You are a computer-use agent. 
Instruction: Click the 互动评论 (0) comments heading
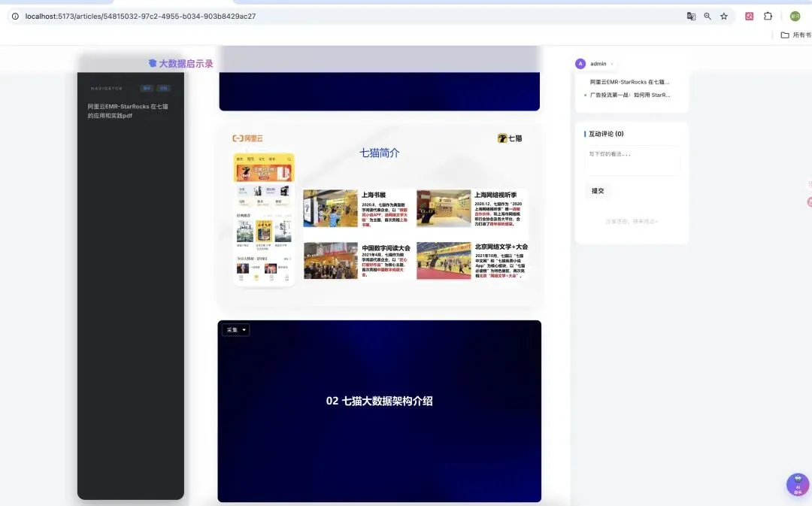606,134
